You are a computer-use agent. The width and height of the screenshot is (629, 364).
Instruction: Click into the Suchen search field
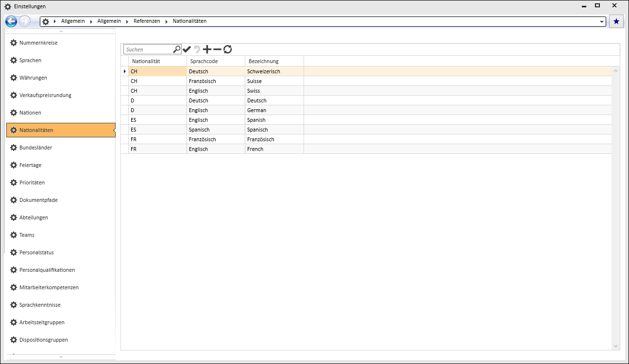pos(148,50)
